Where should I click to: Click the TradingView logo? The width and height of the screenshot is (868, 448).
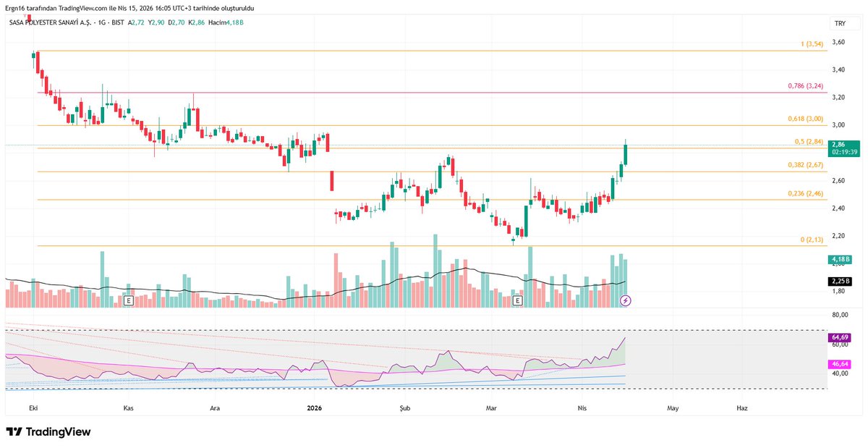(48, 431)
